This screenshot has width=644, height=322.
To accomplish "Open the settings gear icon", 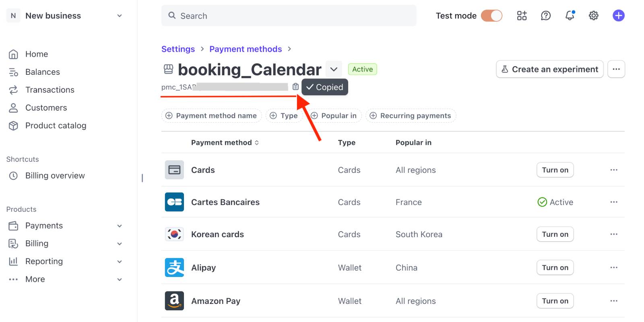I will point(593,16).
